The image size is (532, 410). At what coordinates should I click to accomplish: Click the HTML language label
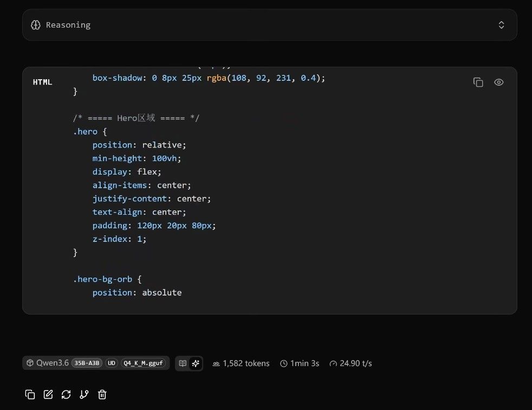pos(42,82)
